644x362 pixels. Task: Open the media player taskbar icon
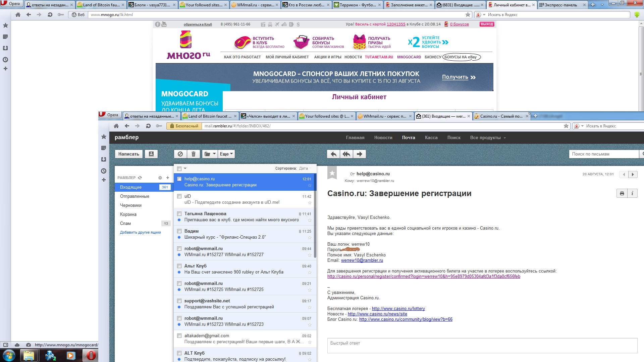[x=71, y=355]
